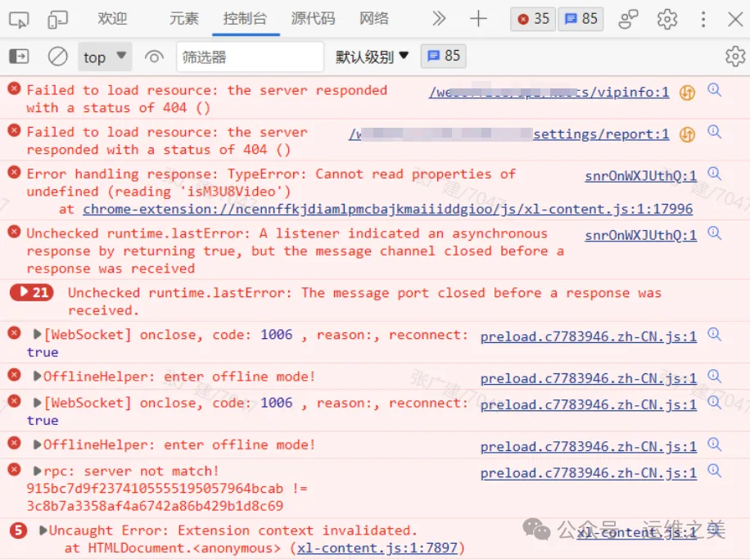Switch to the 网络 tab
Image resolution: width=750 pixels, height=560 pixels.
coord(374,19)
